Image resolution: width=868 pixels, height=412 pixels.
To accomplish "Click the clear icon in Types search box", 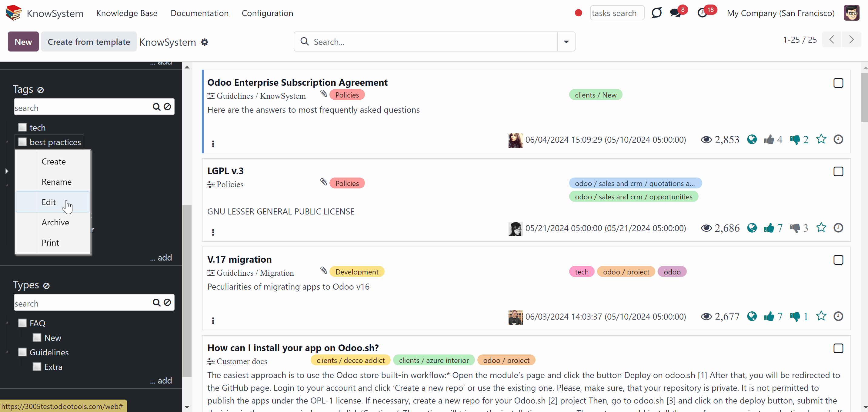I will [x=167, y=303].
